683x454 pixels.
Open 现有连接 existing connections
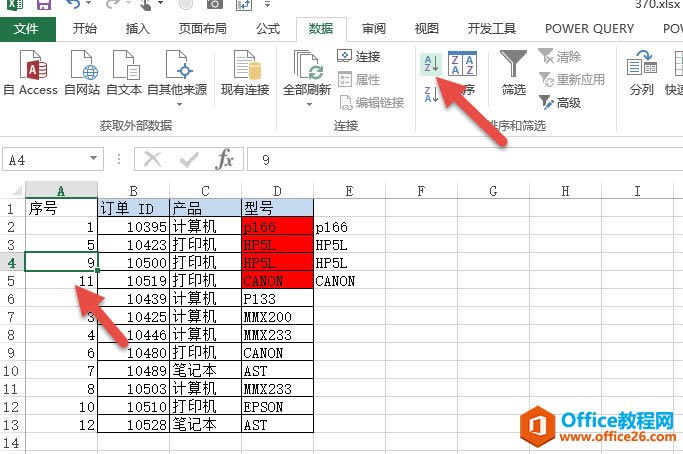pyautogui.click(x=245, y=73)
